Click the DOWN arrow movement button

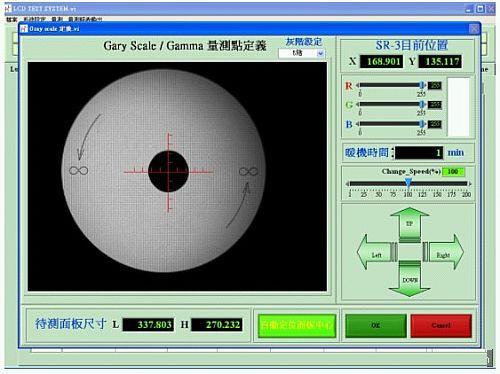coord(409,279)
